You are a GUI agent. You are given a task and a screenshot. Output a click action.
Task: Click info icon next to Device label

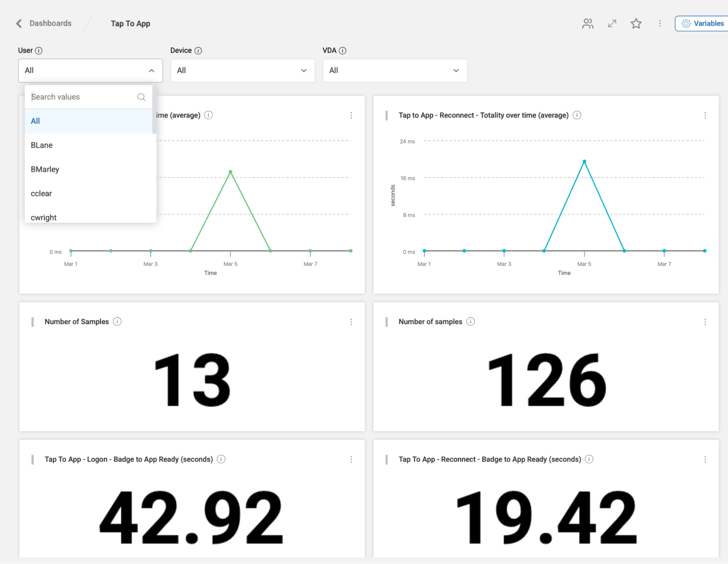pyautogui.click(x=198, y=51)
